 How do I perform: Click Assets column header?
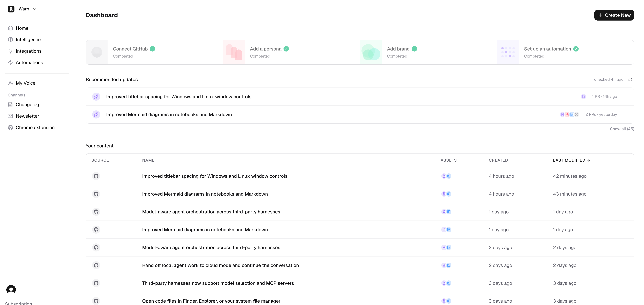click(x=449, y=160)
